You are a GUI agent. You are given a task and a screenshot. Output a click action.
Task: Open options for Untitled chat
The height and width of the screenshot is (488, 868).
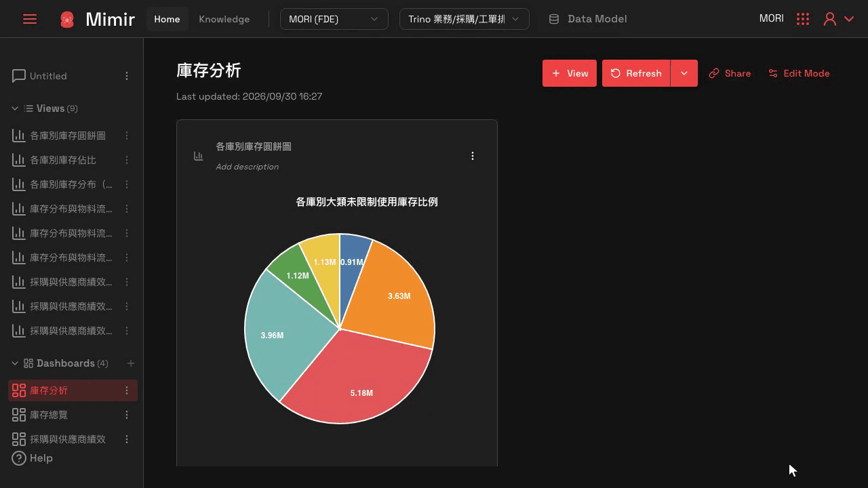point(127,76)
